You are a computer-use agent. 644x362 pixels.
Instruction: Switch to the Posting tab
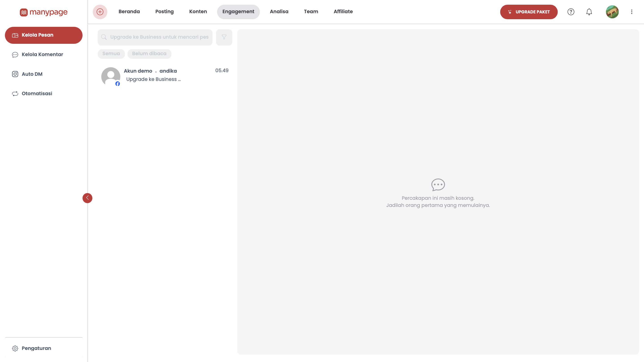pyautogui.click(x=165, y=11)
